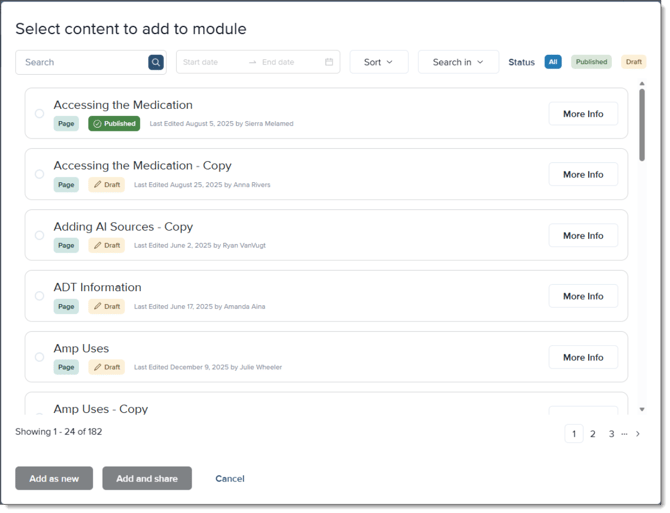Filter status by Published
This screenshot has height=513, width=670.
tap(591, 62)
